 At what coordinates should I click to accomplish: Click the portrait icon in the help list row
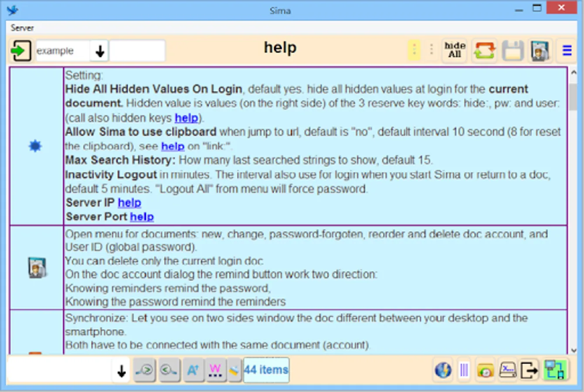coord(37,267)
